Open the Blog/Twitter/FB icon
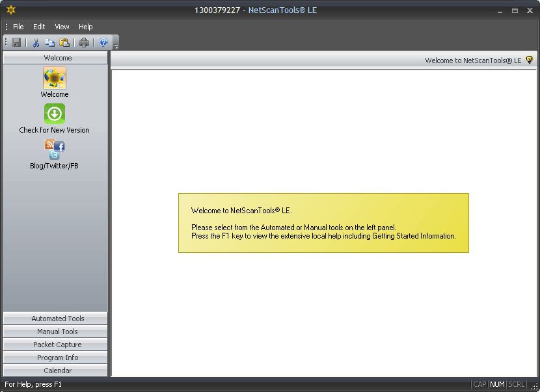 55,150
